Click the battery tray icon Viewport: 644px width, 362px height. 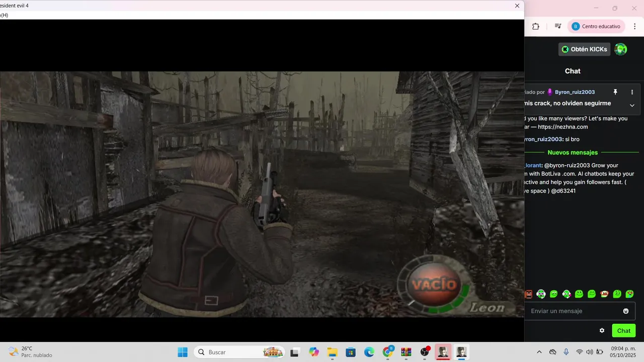pyautogui.click(x=600, y=352)
